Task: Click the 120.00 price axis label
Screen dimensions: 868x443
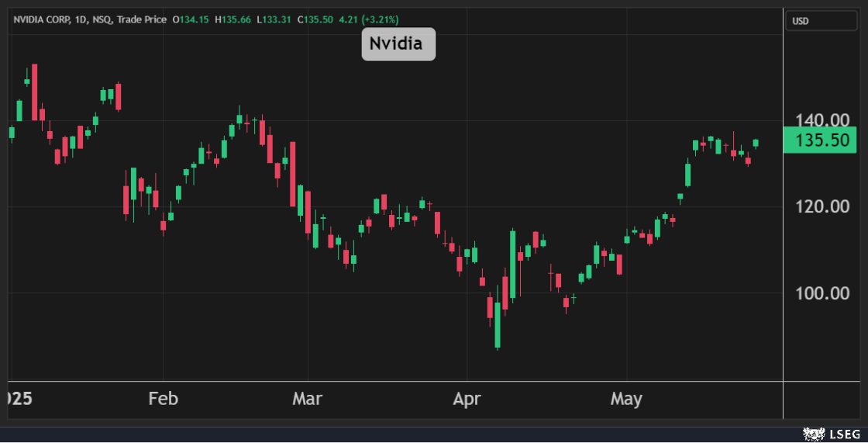Action: click(x=822, y=207)
